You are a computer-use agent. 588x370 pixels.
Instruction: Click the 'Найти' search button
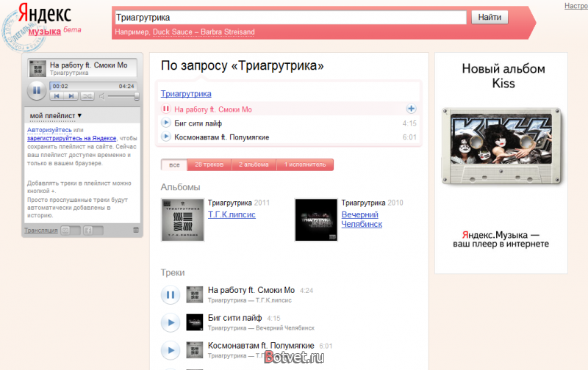(490, 17)
